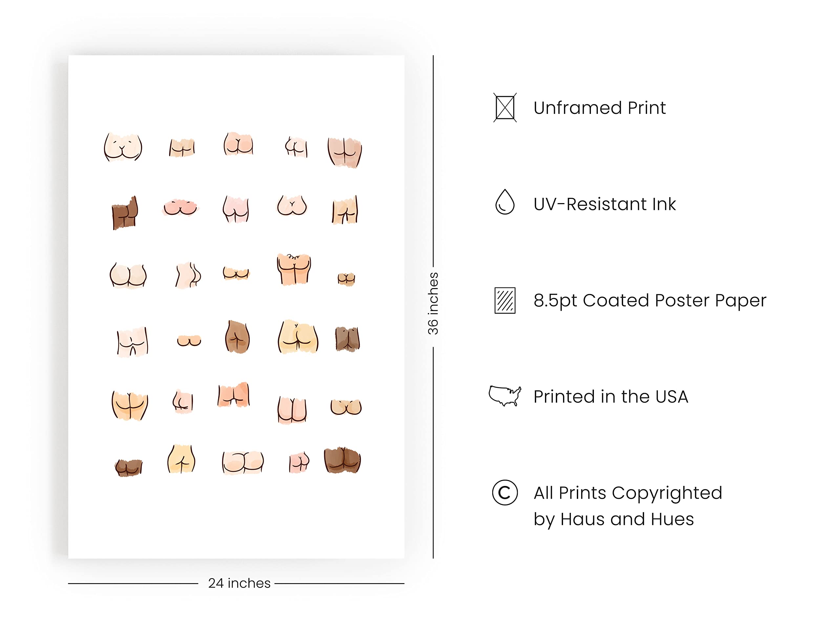The height and width of the screenshot is (630, 840).
Task: Click the Unframed Print crossed-frame icon
Action: click(x=505, y=108)
